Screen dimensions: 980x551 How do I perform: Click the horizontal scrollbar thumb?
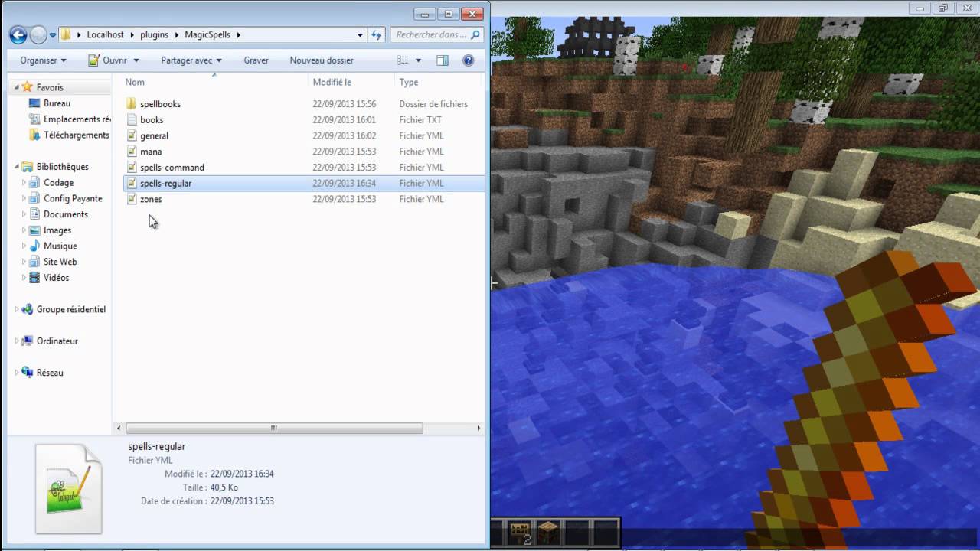tap(274, 429)
